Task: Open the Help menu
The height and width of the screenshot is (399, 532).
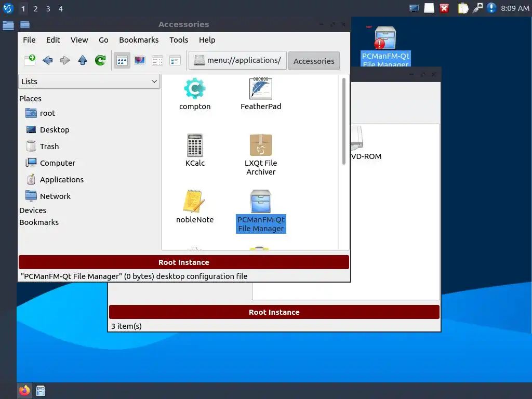Action: [207, 39]
